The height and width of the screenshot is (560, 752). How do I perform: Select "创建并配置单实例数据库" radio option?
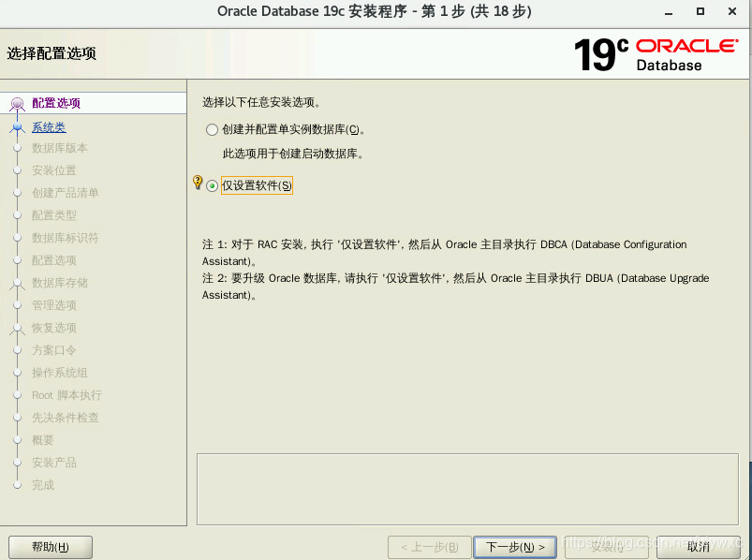click(212, 129)
